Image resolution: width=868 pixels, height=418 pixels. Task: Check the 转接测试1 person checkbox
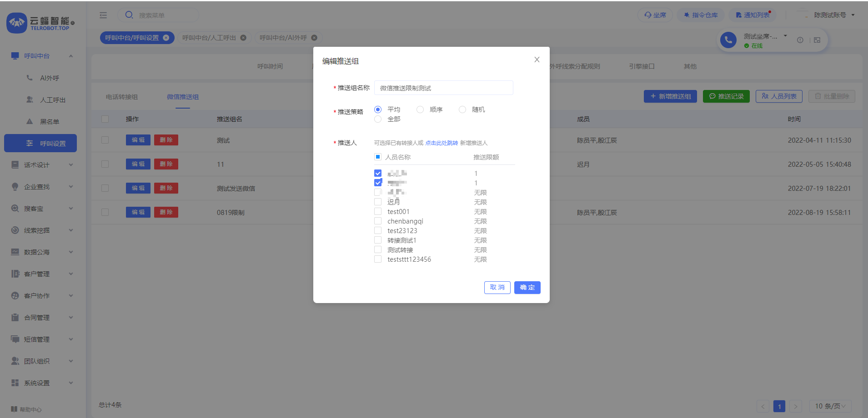378,240
